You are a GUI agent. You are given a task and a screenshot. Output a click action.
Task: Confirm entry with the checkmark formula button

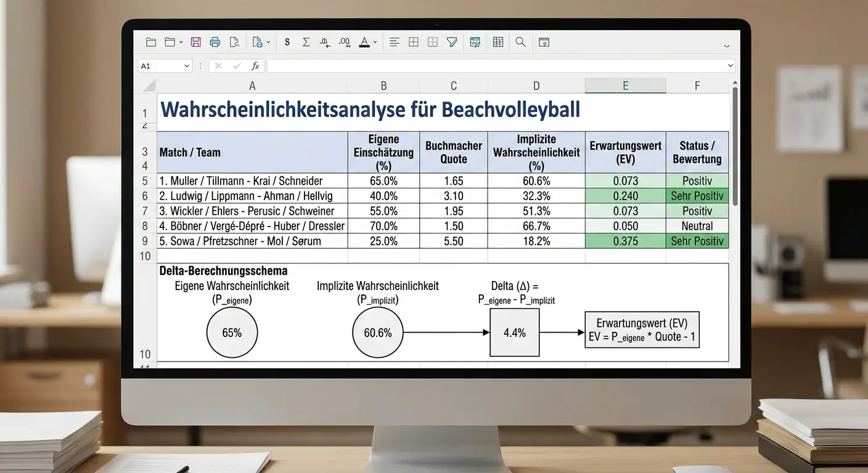coord(237,66)
